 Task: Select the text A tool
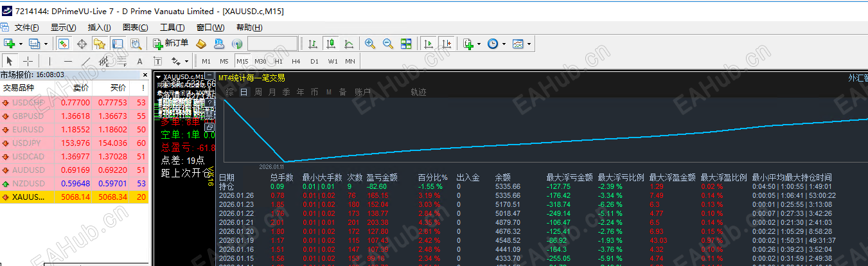pos(139,61)
